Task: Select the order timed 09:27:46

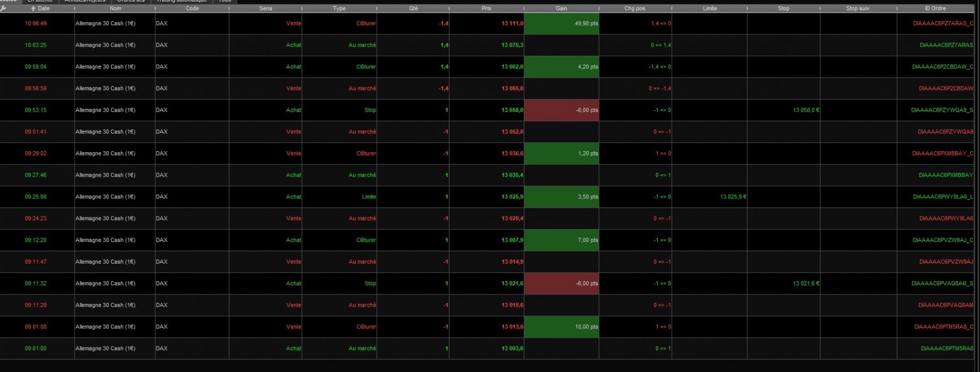Action: tap(487, 175)
